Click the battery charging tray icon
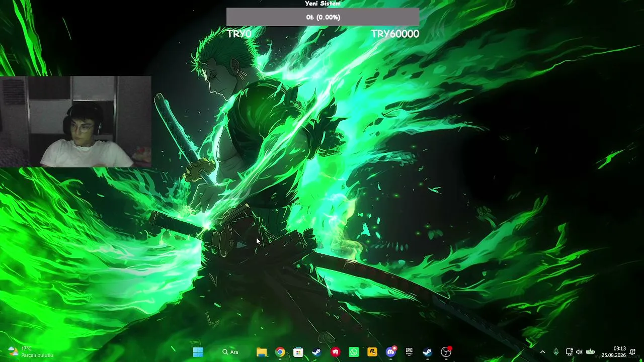The width and height of the screenshot is (644, 362). 590,352
